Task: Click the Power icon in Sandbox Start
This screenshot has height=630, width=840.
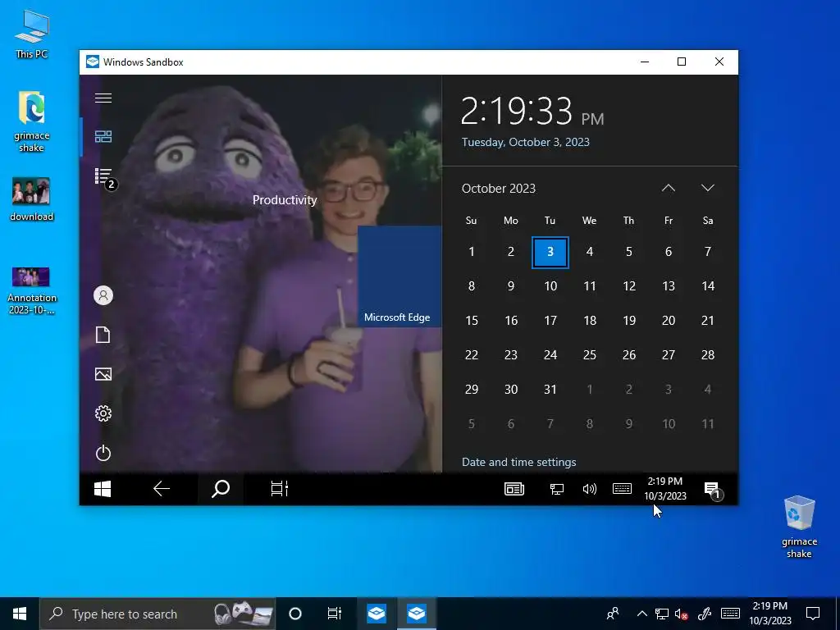Action: pos(103,453)
